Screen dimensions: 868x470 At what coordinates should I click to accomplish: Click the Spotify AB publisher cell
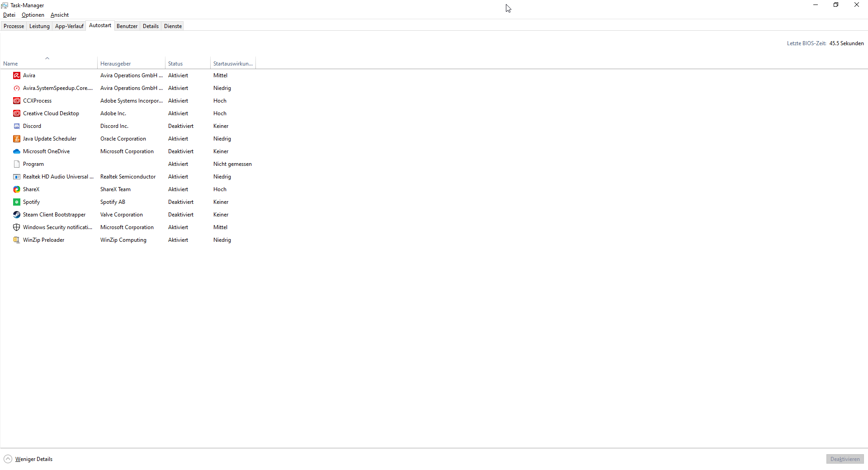click(113, 202)
